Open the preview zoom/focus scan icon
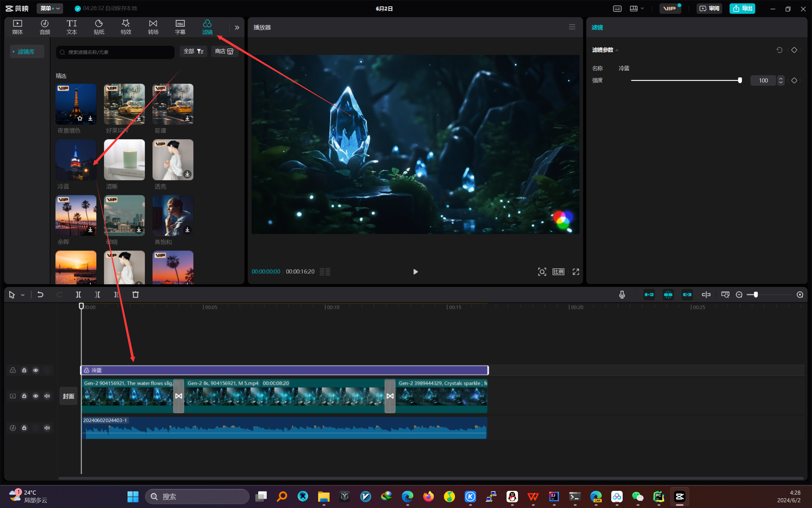This screenshot has height=508, width=812. tap(542, 271)
